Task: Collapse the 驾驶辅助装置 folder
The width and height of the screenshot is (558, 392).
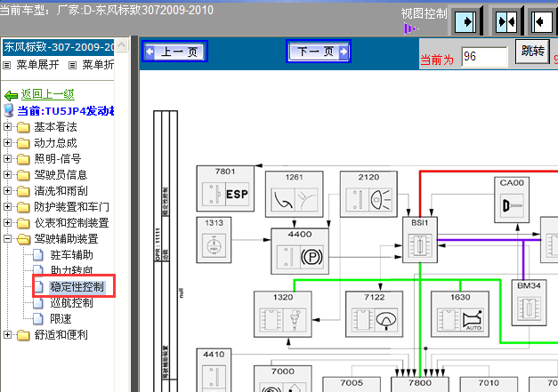Action: 7,238
